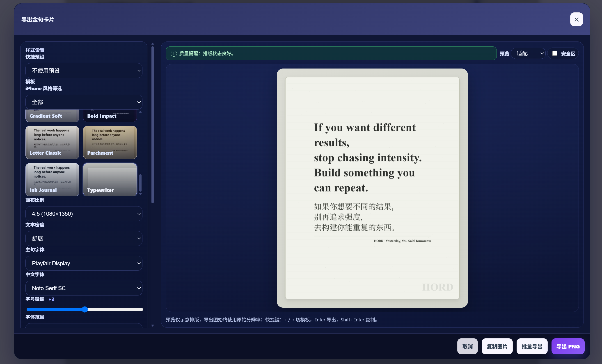
Task: Close the 导出金句卡片 dialog
Action: tap(576, 19)
